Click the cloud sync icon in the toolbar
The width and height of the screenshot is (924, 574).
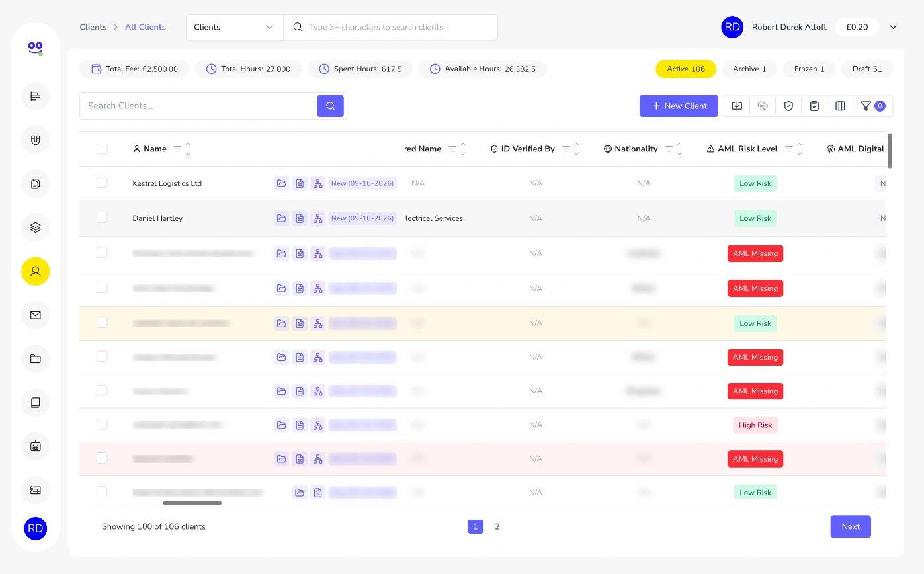pos(763,106)
